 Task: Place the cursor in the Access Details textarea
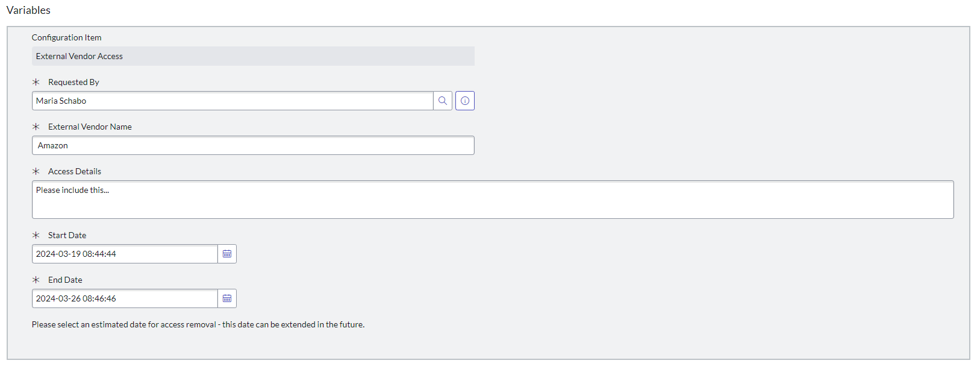pyautogui.click(x=493, y=200)
